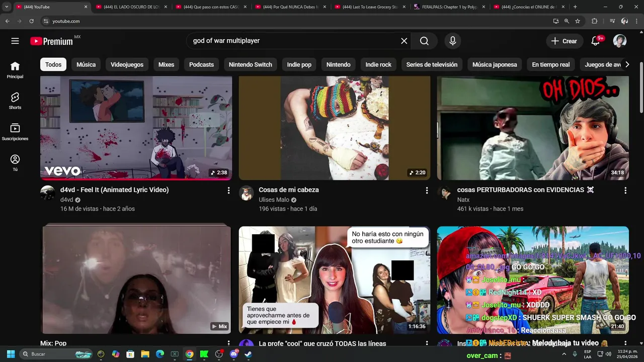Select the Todos filter chip
This screenshot has height=362, width=644.
coord(53,64)
